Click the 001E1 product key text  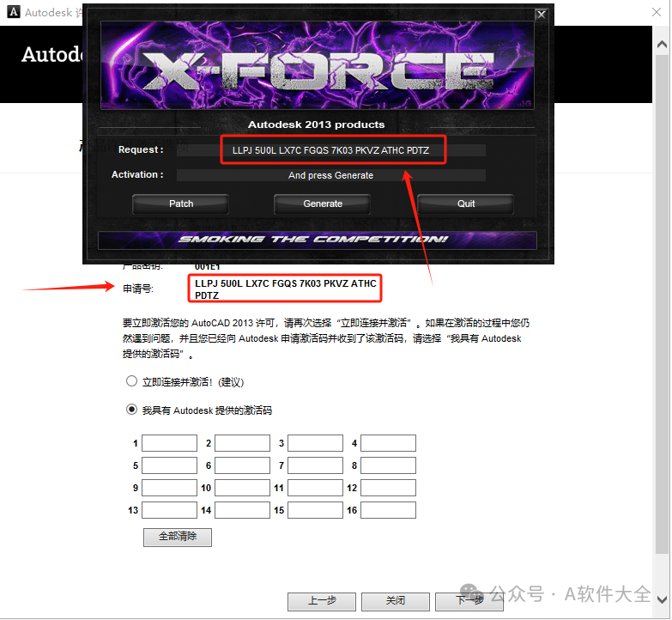pos(208,267)
